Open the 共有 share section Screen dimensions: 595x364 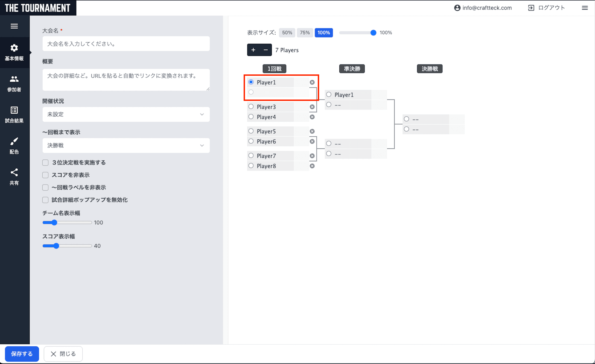[x=14, y=177]
